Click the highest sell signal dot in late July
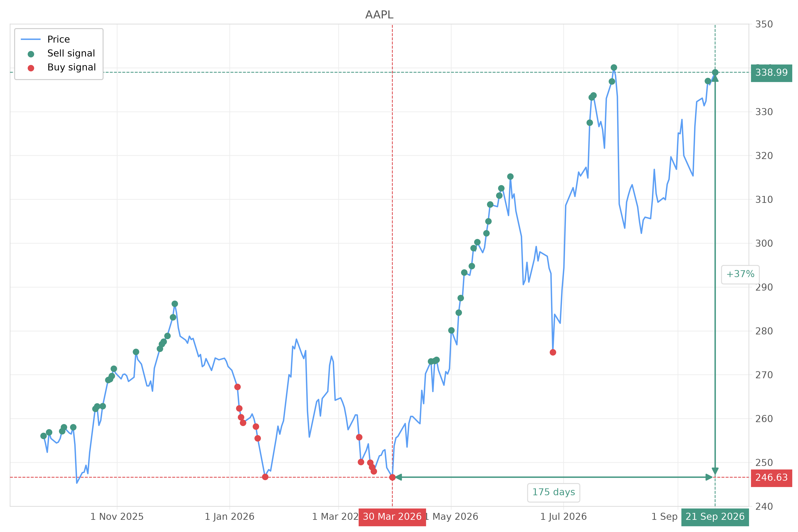Screen dimensions: 798x532 [x=614, y=68]
